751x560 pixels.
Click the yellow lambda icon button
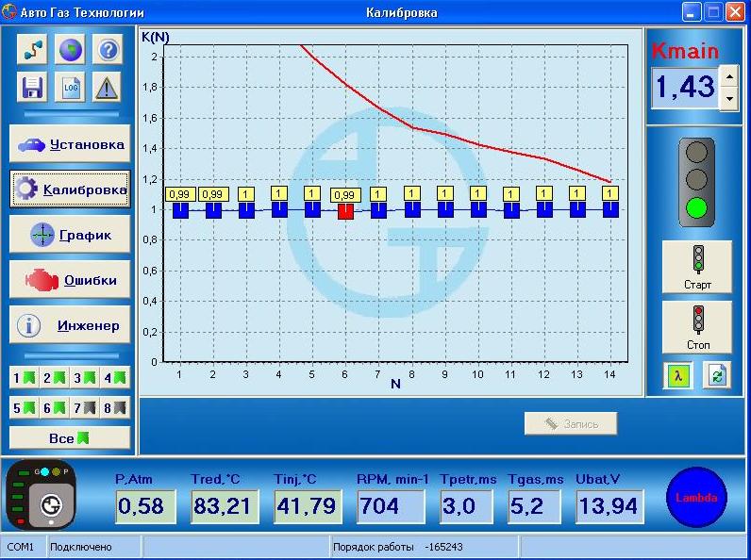pyautogui.click(x=677, y=375)
